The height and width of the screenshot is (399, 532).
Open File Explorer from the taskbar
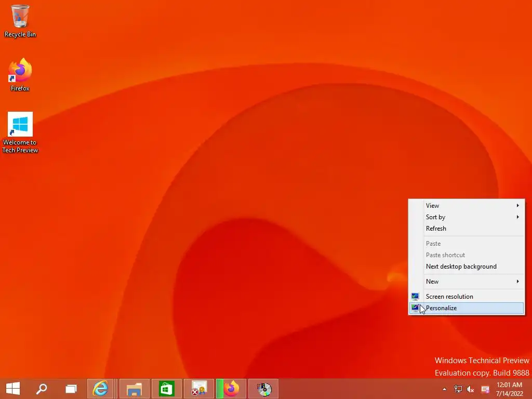pyautogui.click(x=135, y=389)
